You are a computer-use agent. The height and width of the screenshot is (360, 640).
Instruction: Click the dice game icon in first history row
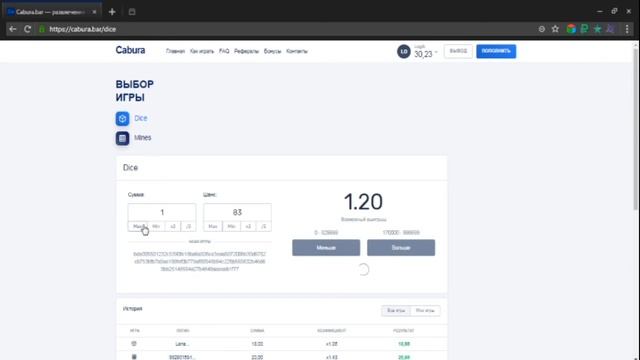[134, 344]
